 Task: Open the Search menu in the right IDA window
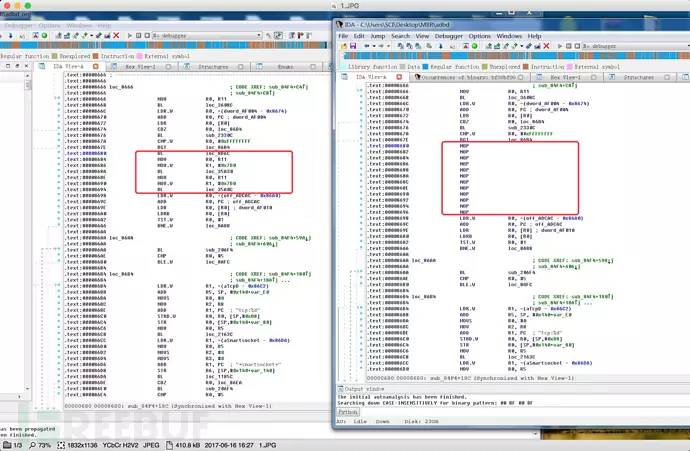(x=400, y=36)
